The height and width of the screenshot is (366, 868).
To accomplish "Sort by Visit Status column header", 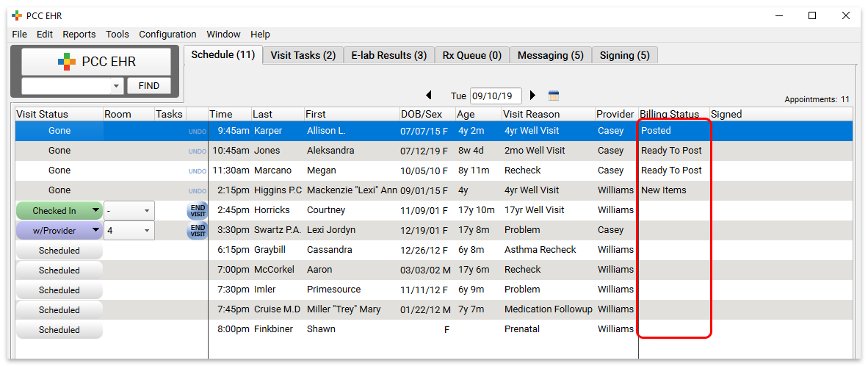I will pos(59,114).
